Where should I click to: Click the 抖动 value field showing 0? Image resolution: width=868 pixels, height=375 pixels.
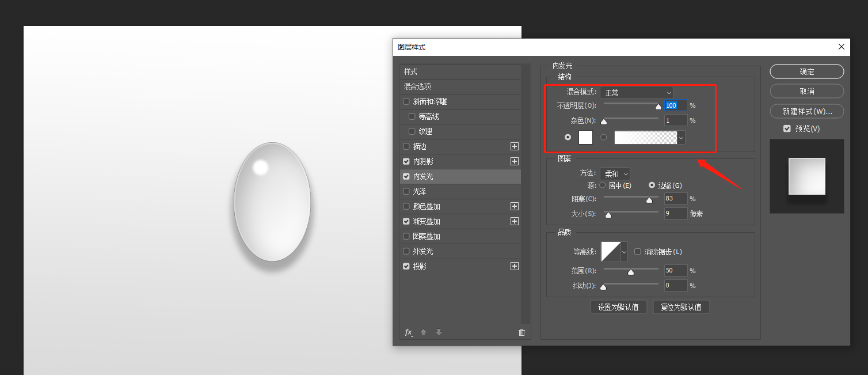(676, 285)
